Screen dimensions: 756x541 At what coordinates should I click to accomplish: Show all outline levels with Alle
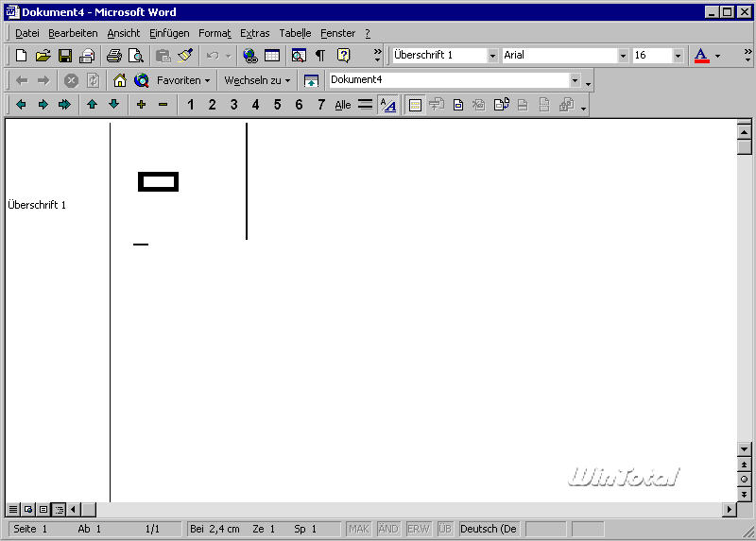343,105
